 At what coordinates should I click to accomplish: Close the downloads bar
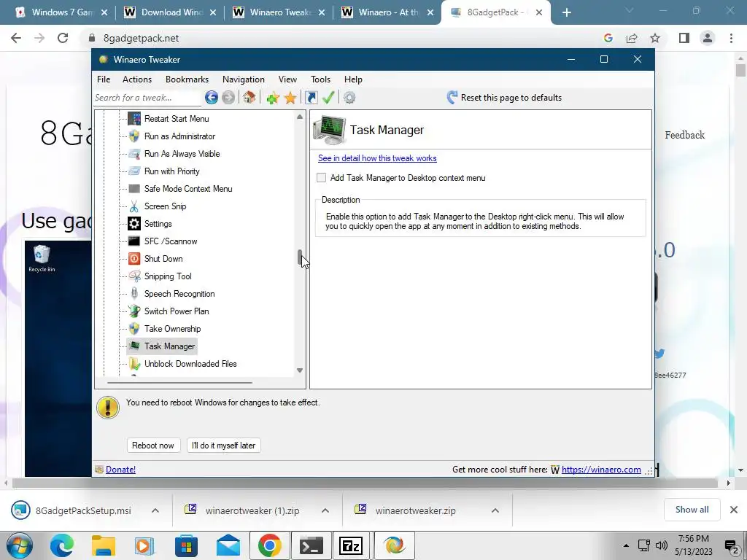tap(734, 510)
